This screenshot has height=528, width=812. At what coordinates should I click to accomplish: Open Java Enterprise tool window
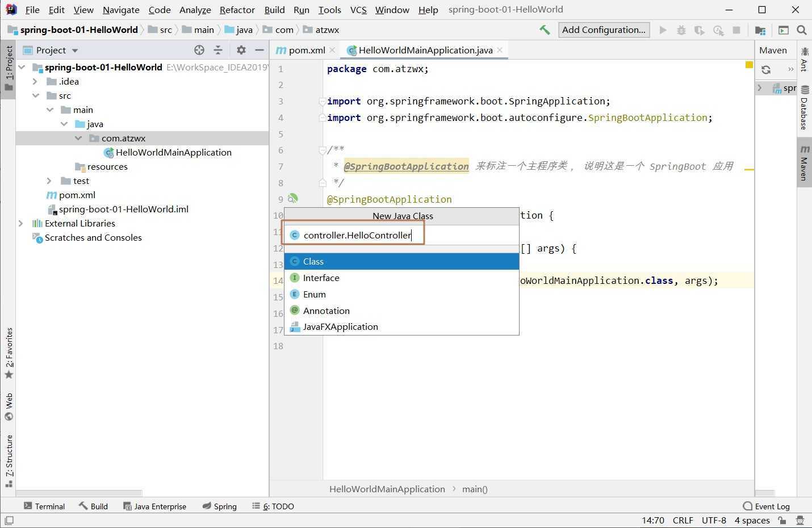(154, 506)
